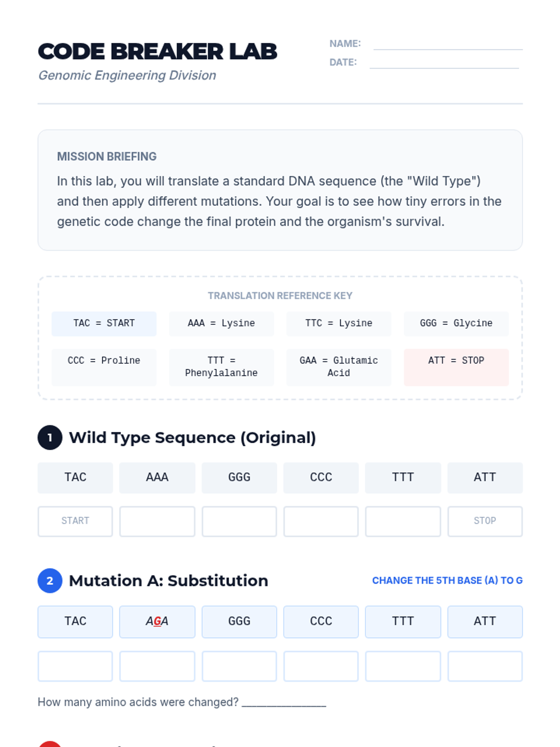Click the empty answer box under AGA

[157, 666]
